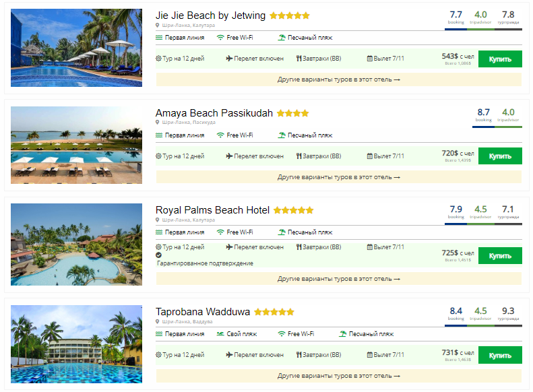Image resolution: width=533 pixels, height=392 pixels.
Task: Expand other tour options for Jie Jie Beach
Action: (338, 79)
